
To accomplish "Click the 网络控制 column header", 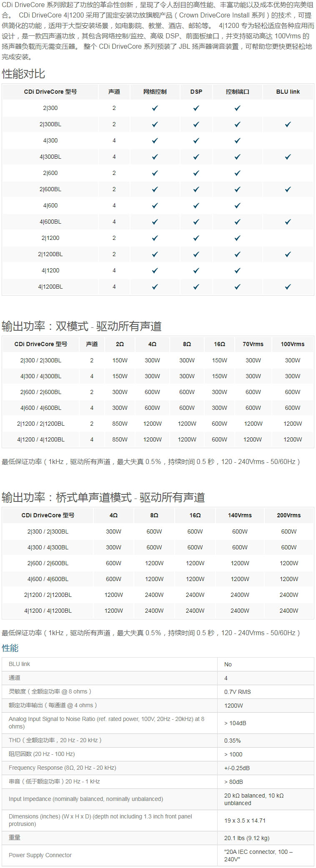I will pos(155,92).
